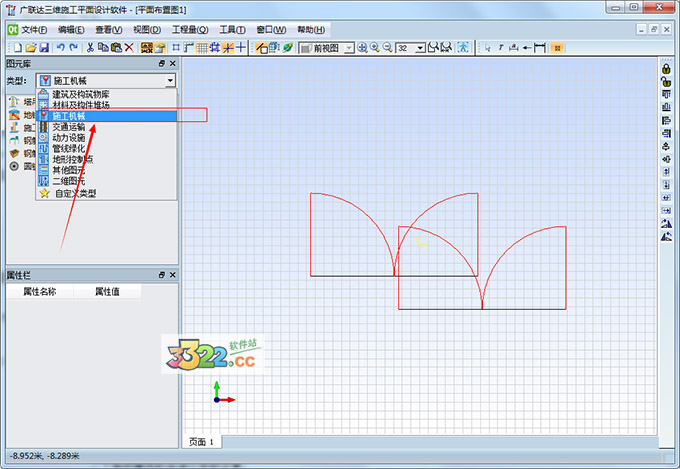Open the zoom level 32 dropdown
Viewport: 680px width, 469px height.
click(421, 47)
